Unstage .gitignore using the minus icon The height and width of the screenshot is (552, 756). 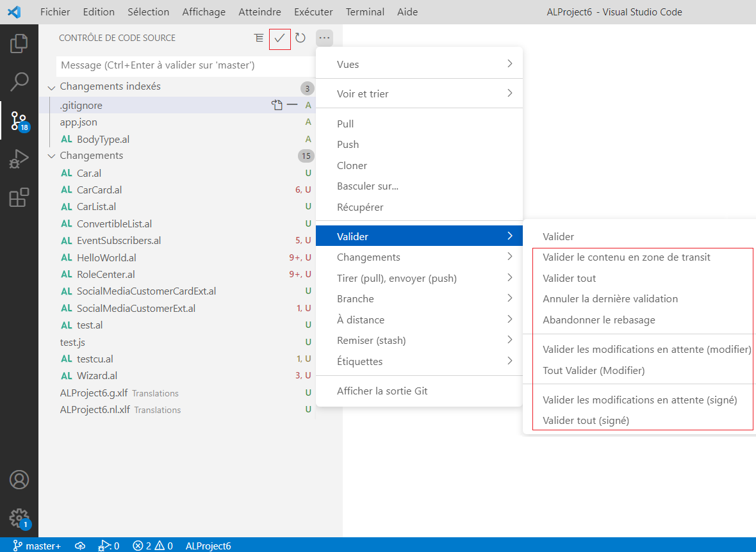pyautogui.click(x=293, y=104)
